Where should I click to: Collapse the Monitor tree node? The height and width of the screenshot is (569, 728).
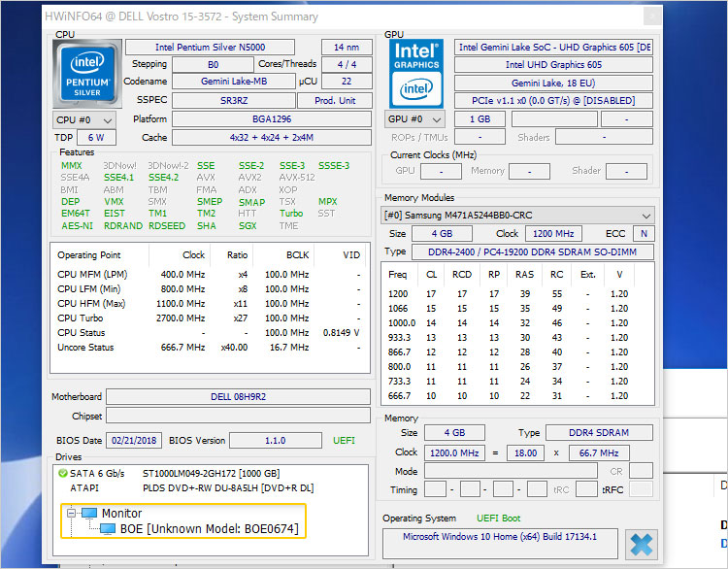click(x=71, y=513)
